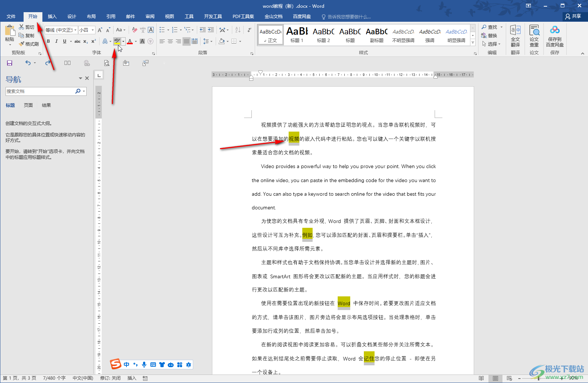
Task: Open Select (选择) dropdown in Editing group
Action: click(491, 44)
